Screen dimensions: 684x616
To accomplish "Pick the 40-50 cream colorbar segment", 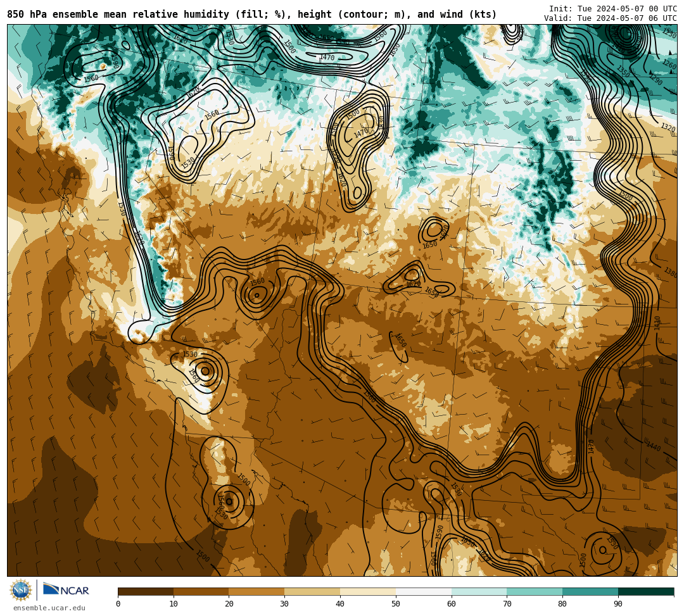I will [x=368, y=591].
